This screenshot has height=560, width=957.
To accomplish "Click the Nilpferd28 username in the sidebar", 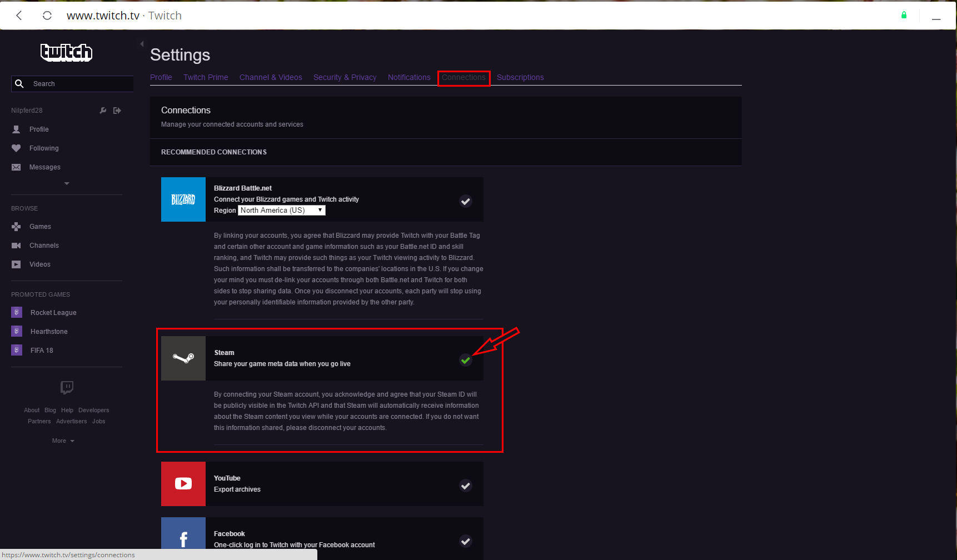I will pos(27,111).
